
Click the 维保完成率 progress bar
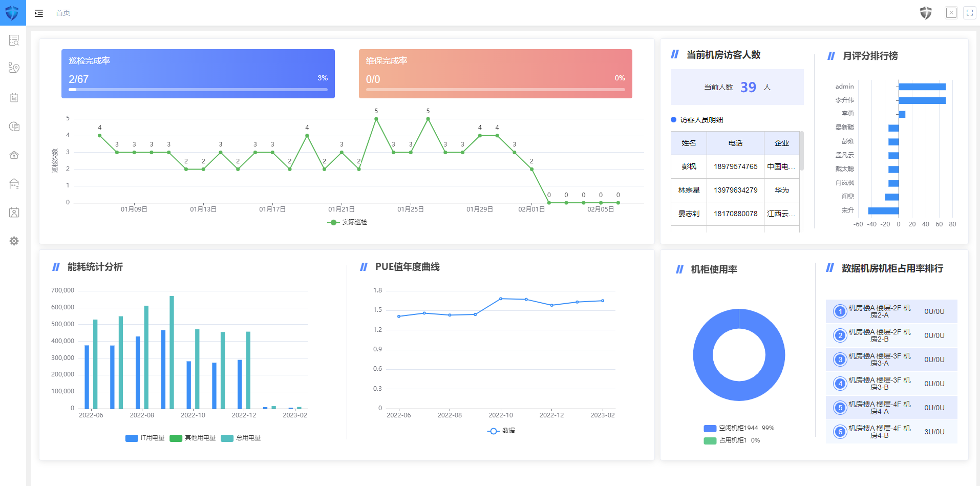click(496, 90)
